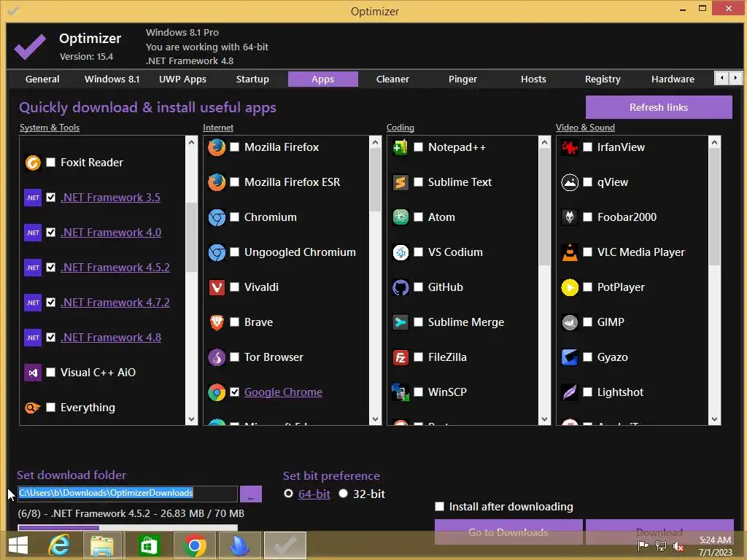Open the Cleaner tab

(x=392, y=79)
